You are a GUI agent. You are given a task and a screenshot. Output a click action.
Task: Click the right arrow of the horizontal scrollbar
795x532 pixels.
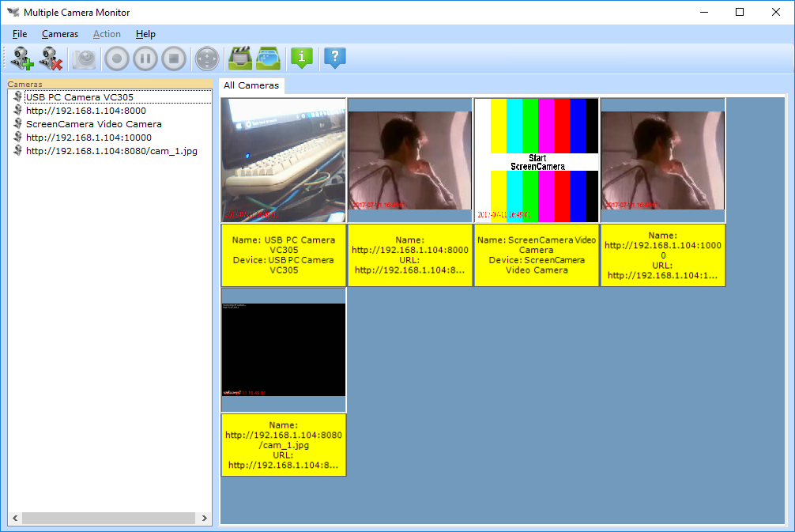click(x=204, y=518)
